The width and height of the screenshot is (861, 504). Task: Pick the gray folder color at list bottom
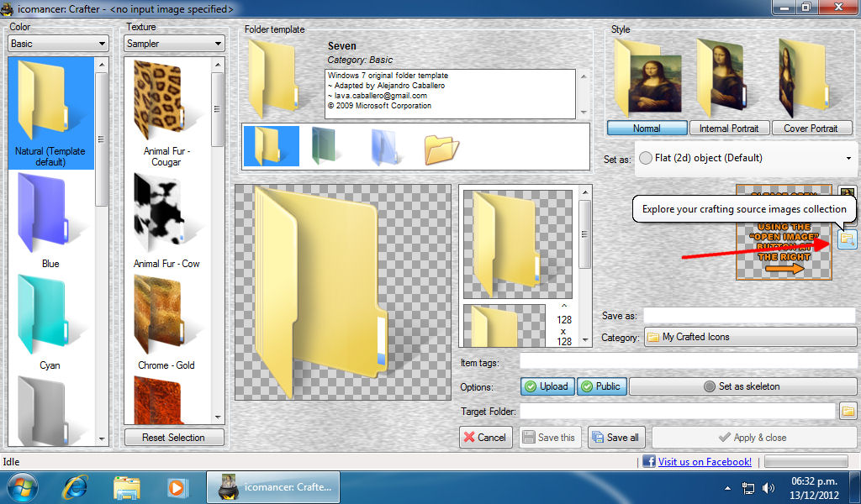coord(51,410)
